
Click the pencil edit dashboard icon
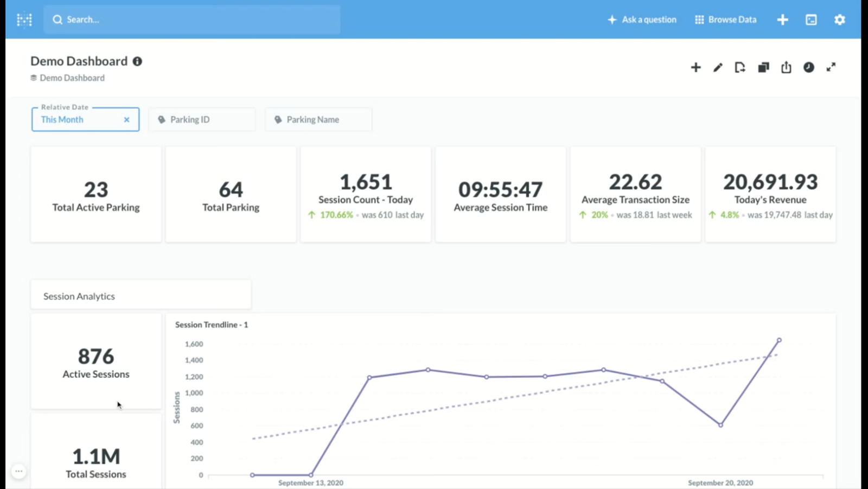click(x=718, y=67)
